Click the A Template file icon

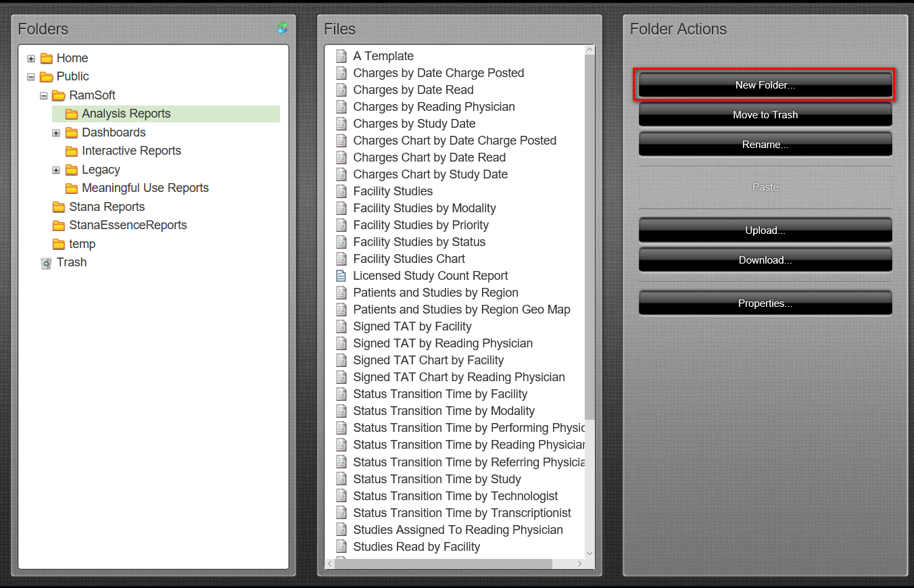point(341,56)
